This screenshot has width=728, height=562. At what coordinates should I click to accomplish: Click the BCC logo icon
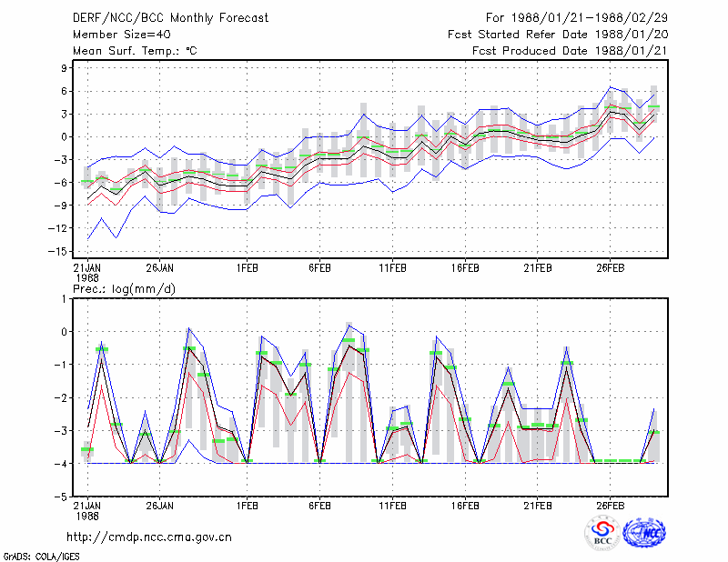pos(602,533)
